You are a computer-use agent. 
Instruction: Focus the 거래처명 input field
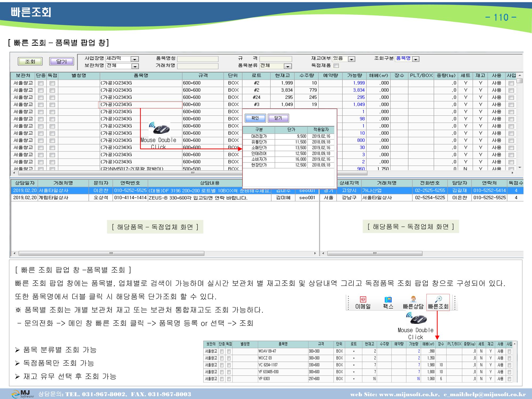pyautogui.click(x=198, y=66)
